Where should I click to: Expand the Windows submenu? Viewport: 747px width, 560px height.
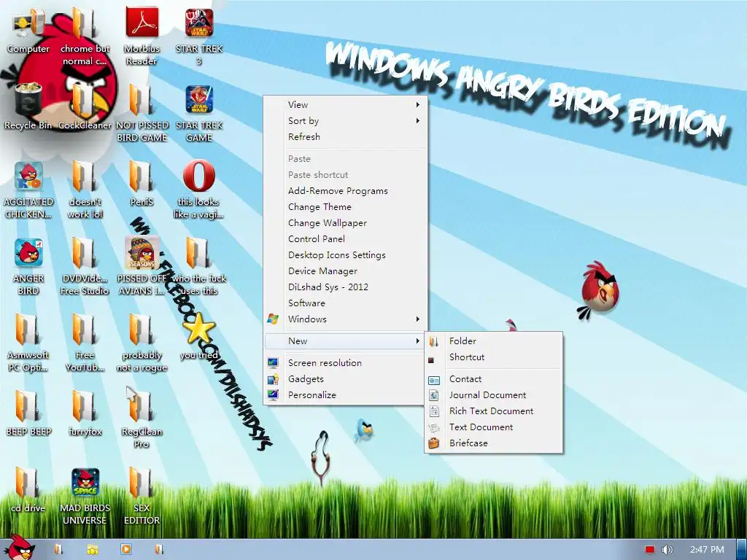point(345,319)
